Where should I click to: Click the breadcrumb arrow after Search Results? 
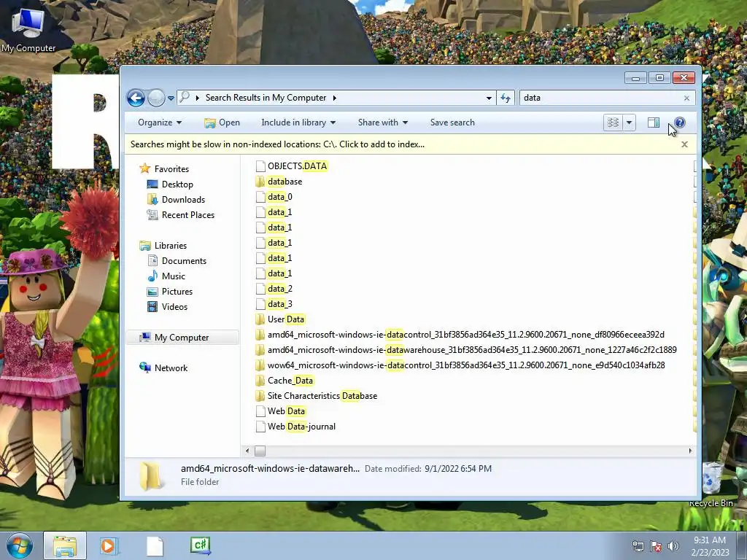click(334, 98)
